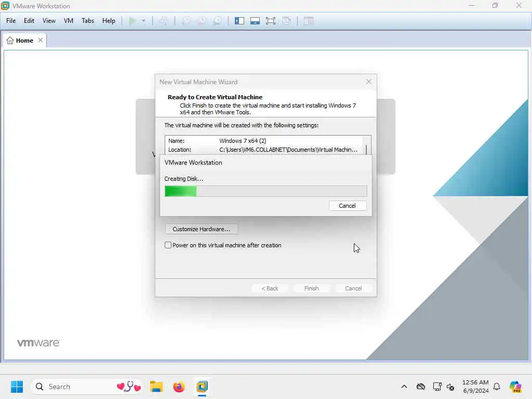This screenshot has height=399, width=532.
Task: Click the 'Ready to Create Virtual Machine' heading
Action: coord(215,97)
